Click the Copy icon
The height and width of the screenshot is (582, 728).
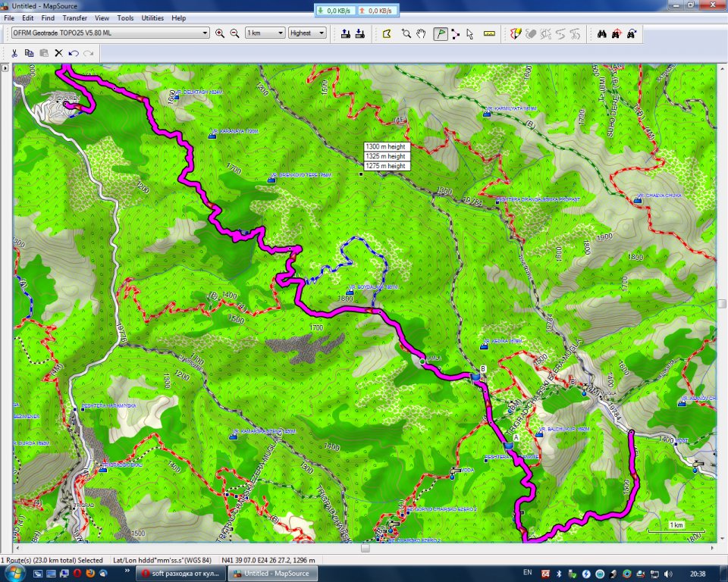click(x=29, y=53)
